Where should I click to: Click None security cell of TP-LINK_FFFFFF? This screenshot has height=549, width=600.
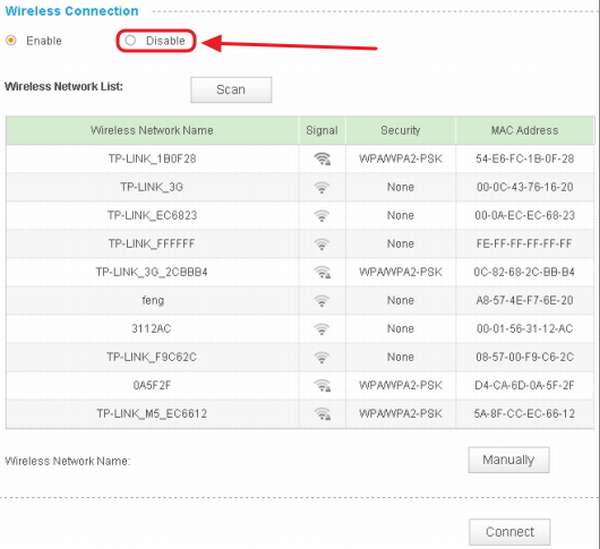401,244
